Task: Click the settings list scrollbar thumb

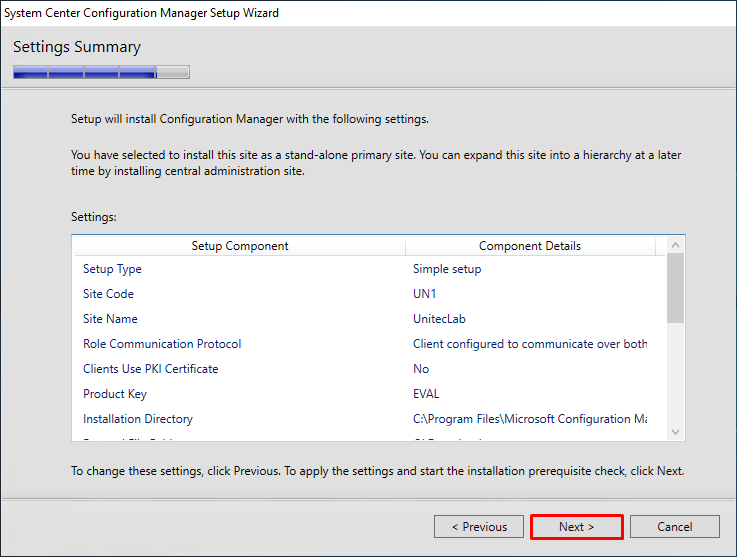Action: point(675,288)
